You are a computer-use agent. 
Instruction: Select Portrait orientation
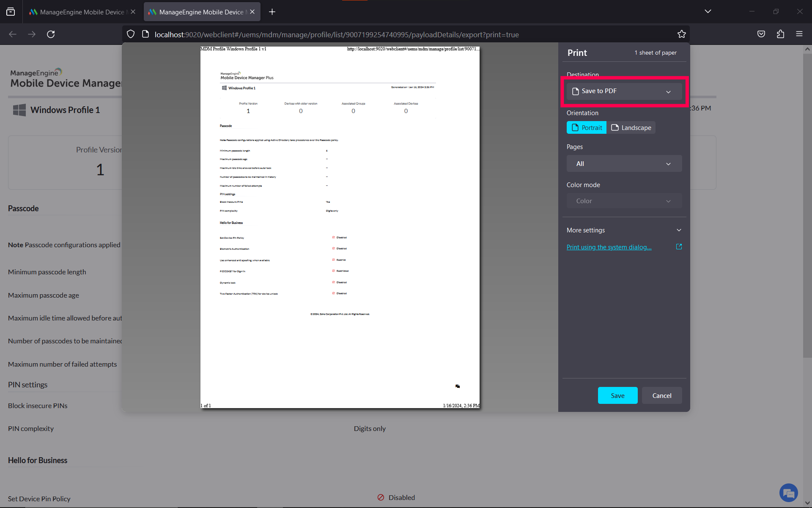[x=586, y=127]
